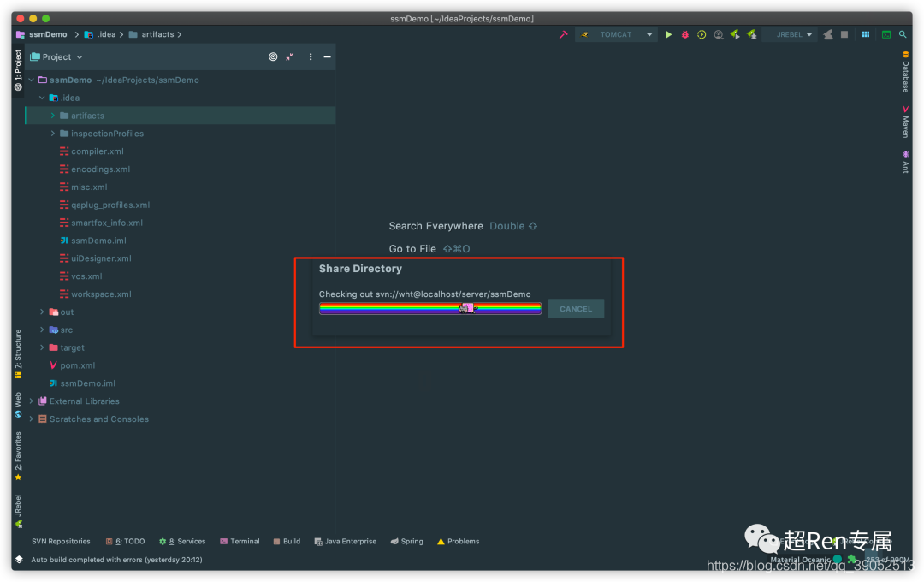Click the gray stop square icon

coord(844,35)
